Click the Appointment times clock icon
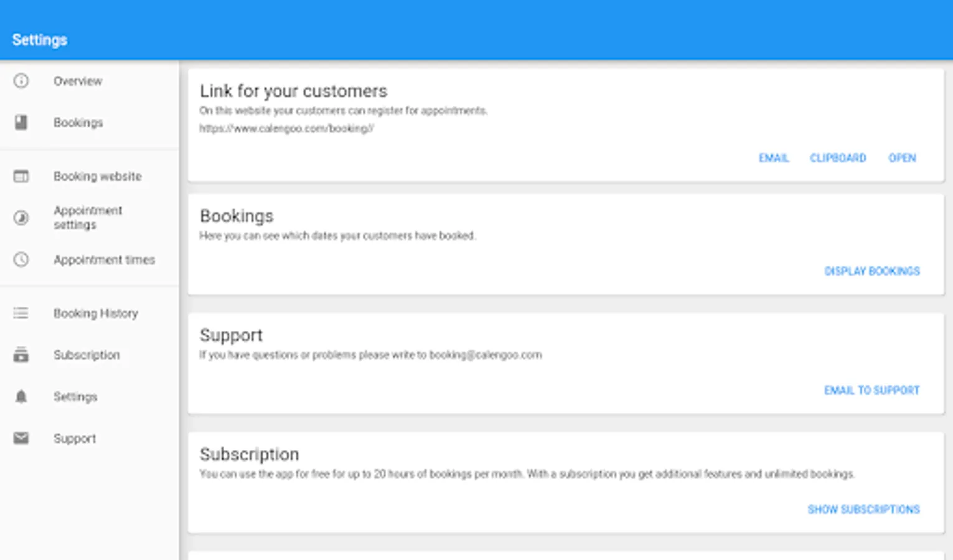Viewport: 953px width, 560px height. [x=21, y=259]
